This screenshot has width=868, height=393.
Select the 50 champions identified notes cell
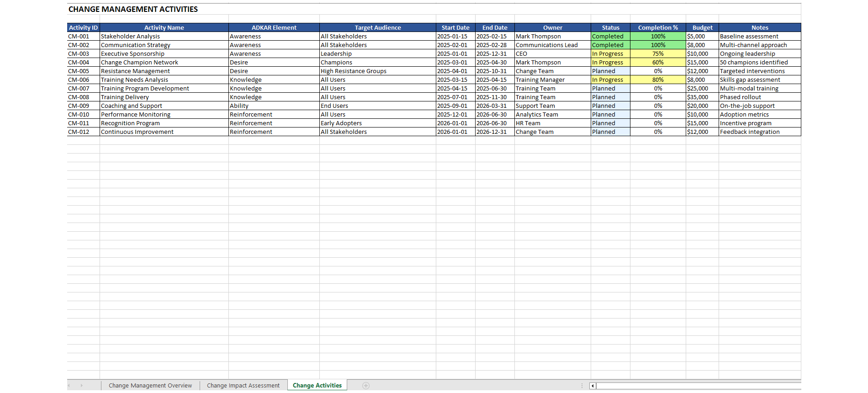coord(760,63)
